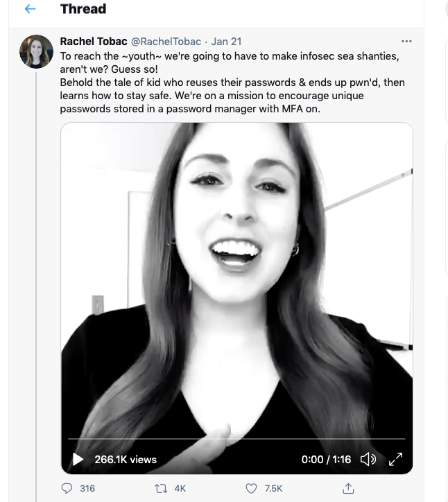This screenshot has width=448, height=502.
Task: Click the 0:00 / 1:16 time display
Action: (x=326, y=459)
